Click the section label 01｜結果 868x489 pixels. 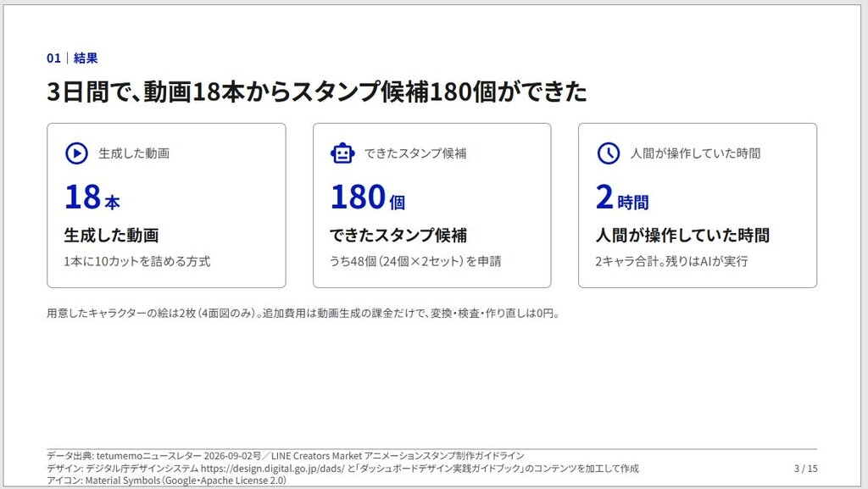(x=72, y=58)
